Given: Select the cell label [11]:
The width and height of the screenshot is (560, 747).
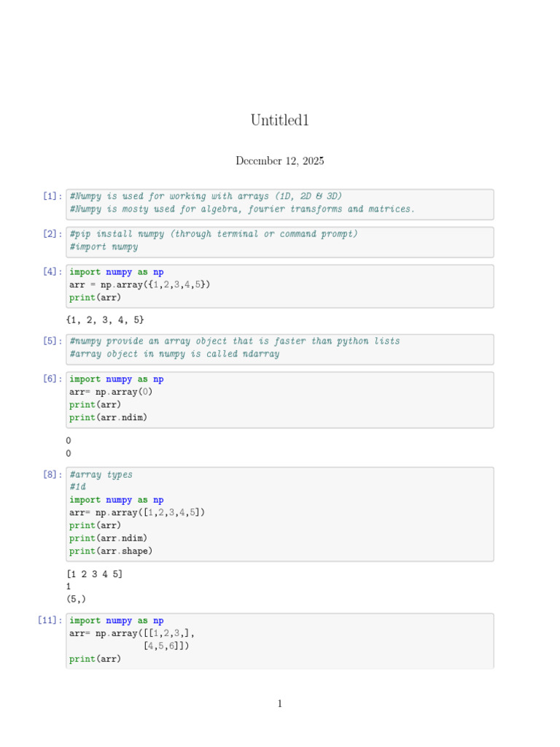Looking at the screenshot, I should 50,620.
